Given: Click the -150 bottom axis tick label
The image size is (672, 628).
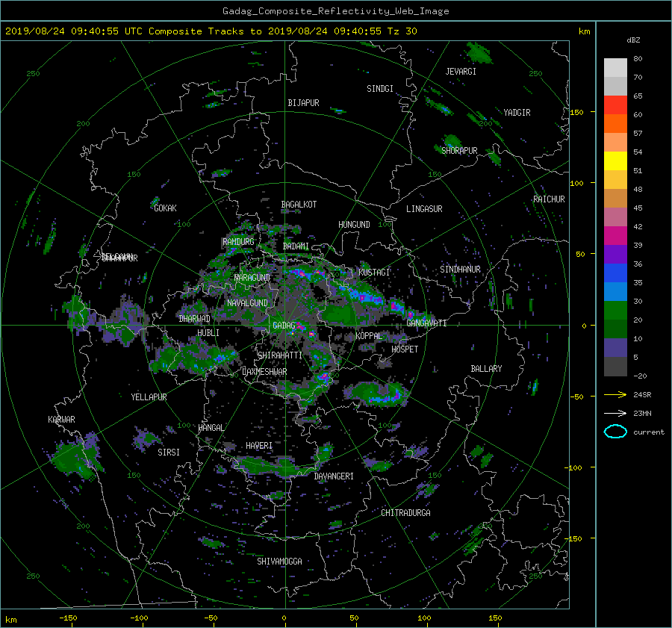Looking at the screenshot, I should tap(68, 618).
